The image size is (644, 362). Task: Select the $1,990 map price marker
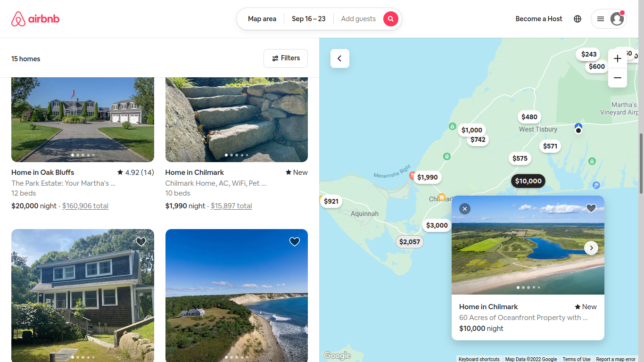[x=428, y=177]
